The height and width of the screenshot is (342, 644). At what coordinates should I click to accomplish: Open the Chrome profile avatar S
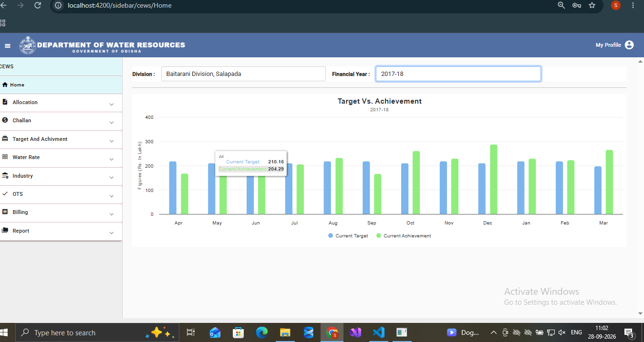[616, 5]
